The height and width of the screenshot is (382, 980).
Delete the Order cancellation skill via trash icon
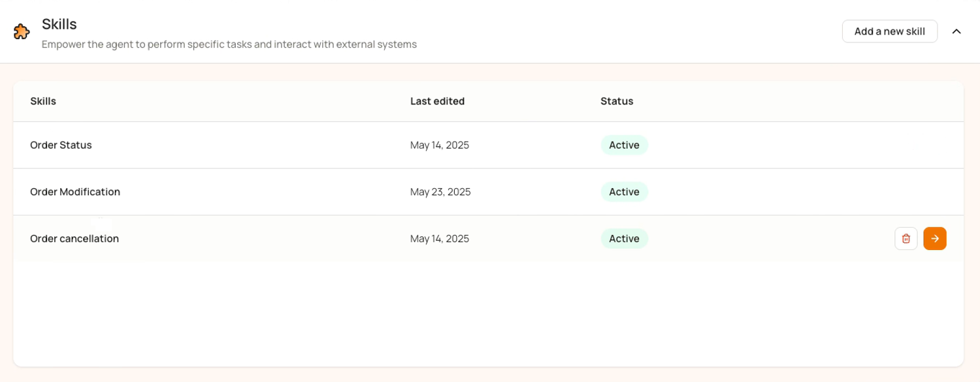tap(906, 239)
